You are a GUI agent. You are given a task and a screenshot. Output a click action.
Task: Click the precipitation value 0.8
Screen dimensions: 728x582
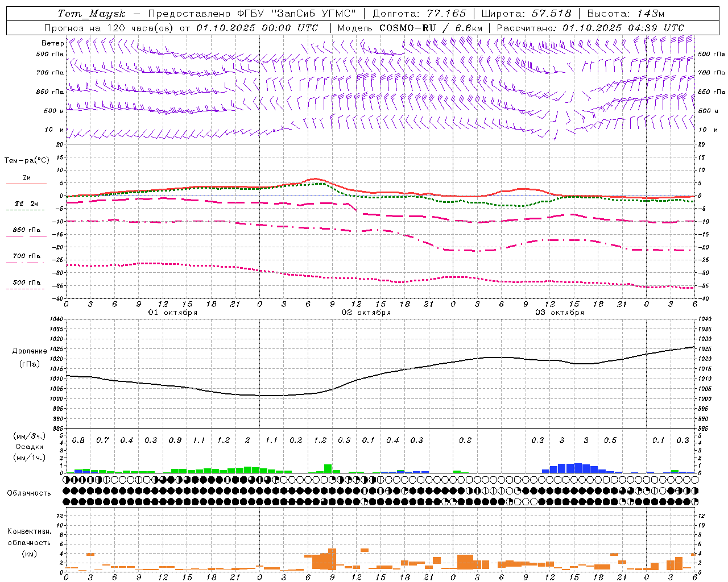[x=78, y=440]
